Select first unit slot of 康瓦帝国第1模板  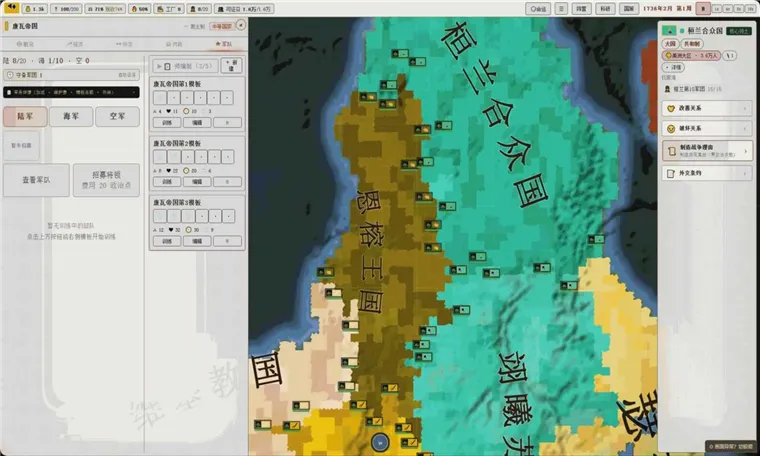(x=160, y=98)
